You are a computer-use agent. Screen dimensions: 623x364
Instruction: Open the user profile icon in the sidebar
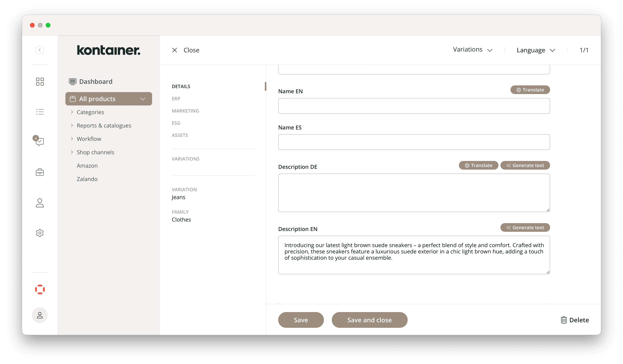tap(40, 203)
